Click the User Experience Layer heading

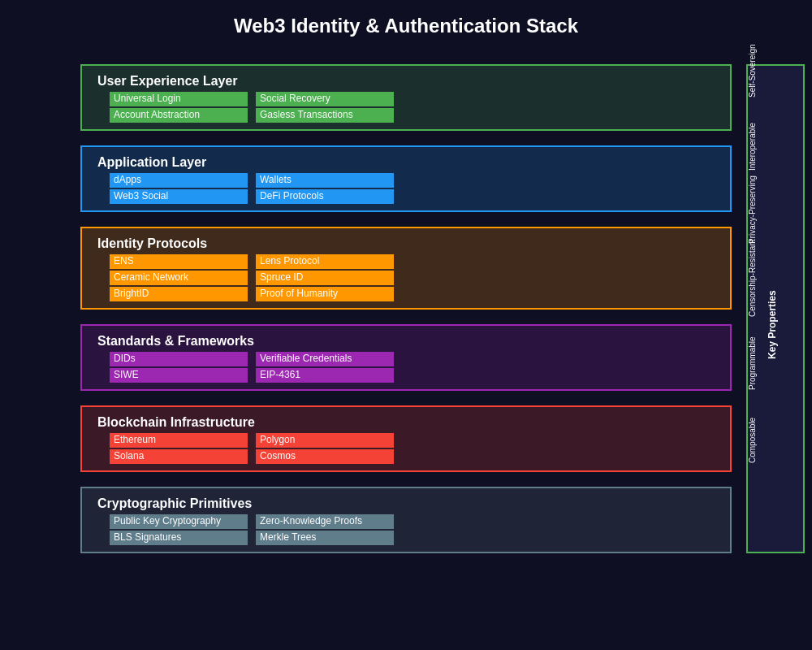[167, 81]
